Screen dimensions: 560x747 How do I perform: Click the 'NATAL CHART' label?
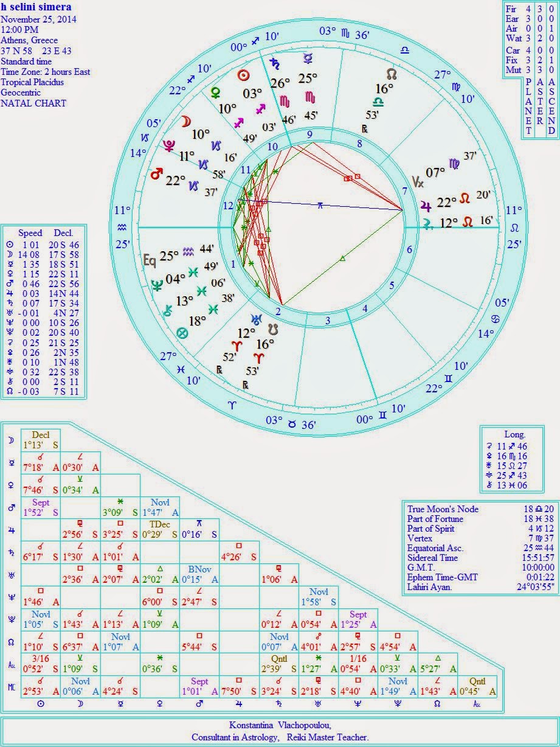(33, 103)
